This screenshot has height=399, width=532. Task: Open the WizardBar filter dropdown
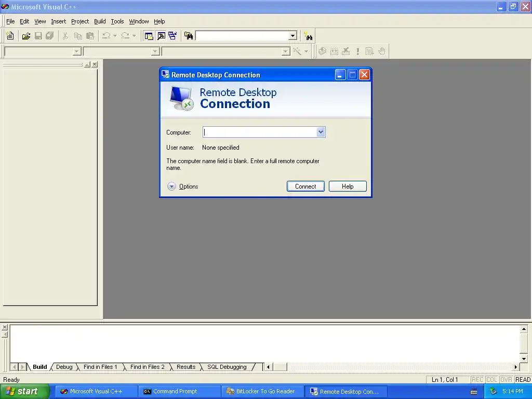(155, 51)
